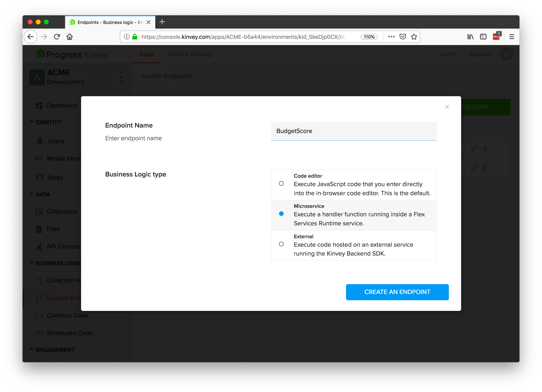This screenshot has height=392, width=542.
Task: Select the Microservice radio option
Action: [281, 214]
